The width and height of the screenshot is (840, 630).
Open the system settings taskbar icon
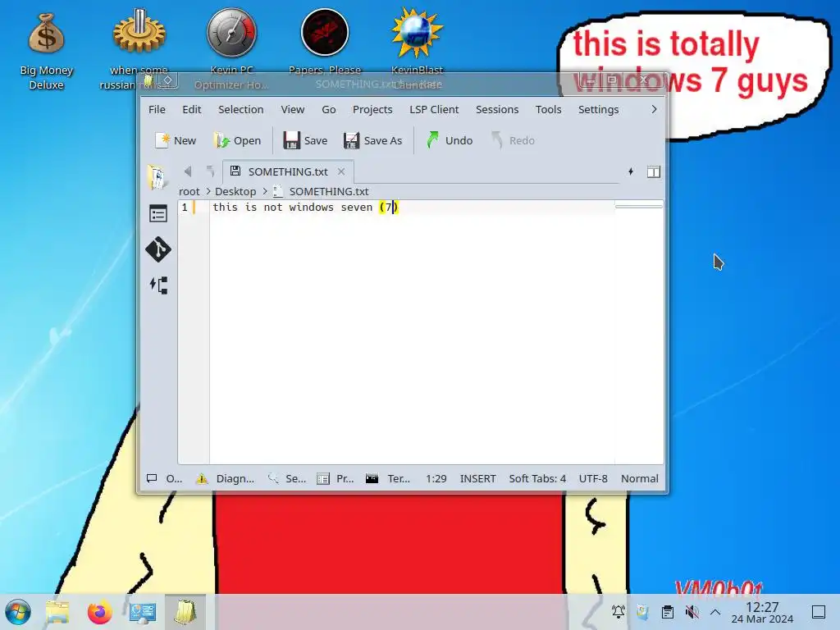143,612
